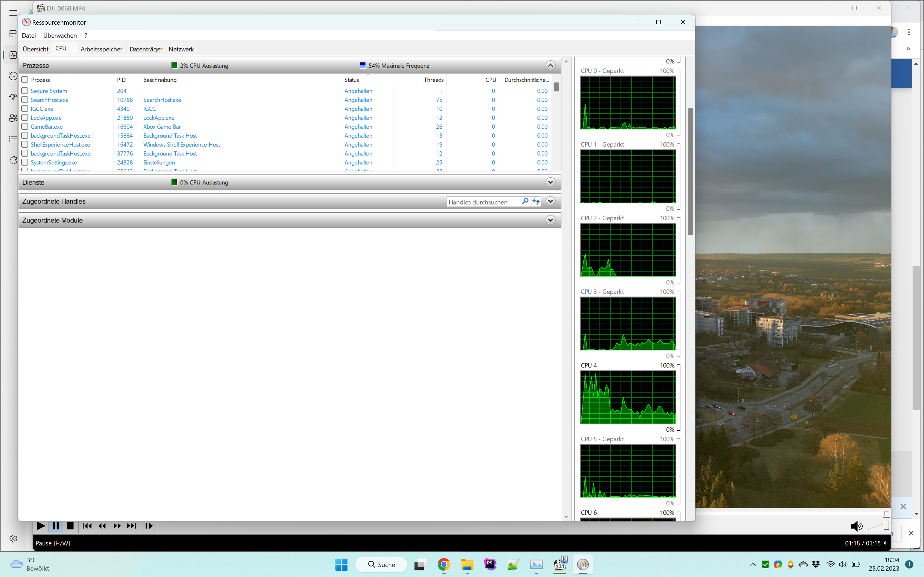Image resolution: width=924 pixels, height=577 pixels.
Task: Tick the GameBar.exe process checkbox
Action: (x=25, y=127)
